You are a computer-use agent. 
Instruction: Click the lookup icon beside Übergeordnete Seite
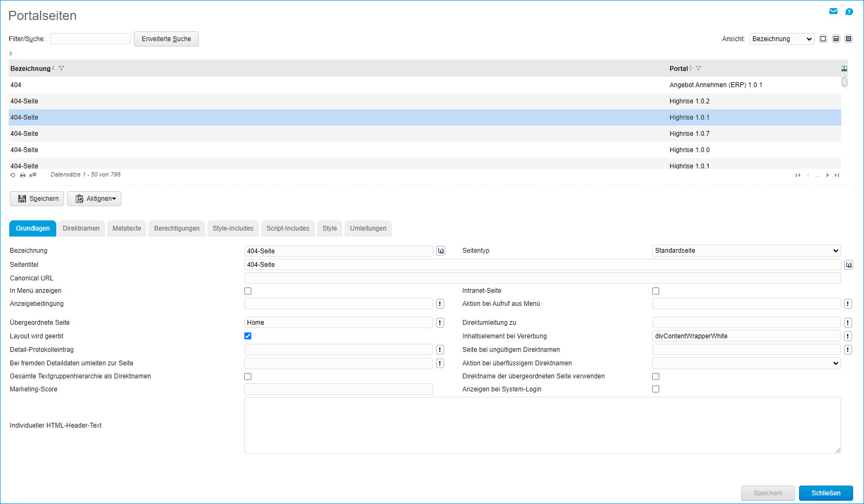click(440, 323)
